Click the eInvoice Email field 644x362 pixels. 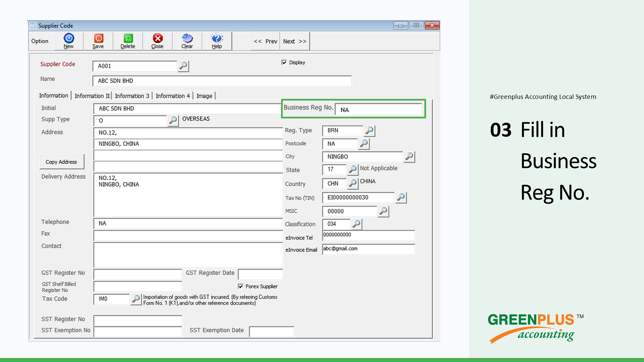[369, 249]
